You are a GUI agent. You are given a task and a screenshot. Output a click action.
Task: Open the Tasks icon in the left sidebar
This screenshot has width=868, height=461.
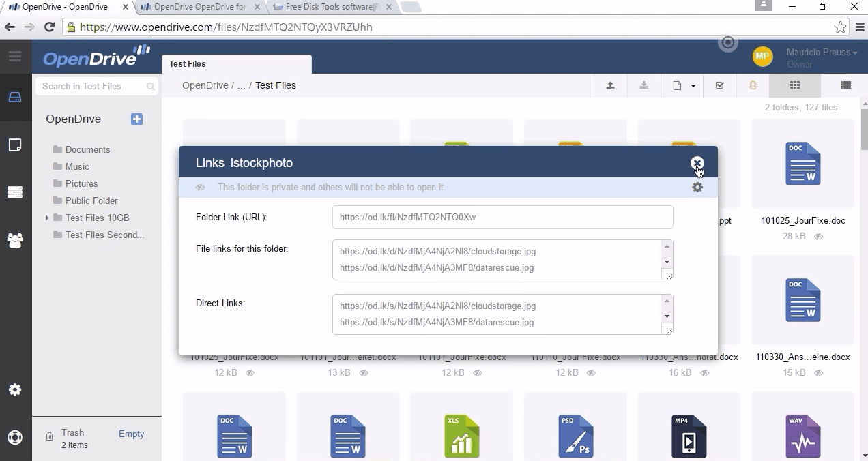coord(15,192)
